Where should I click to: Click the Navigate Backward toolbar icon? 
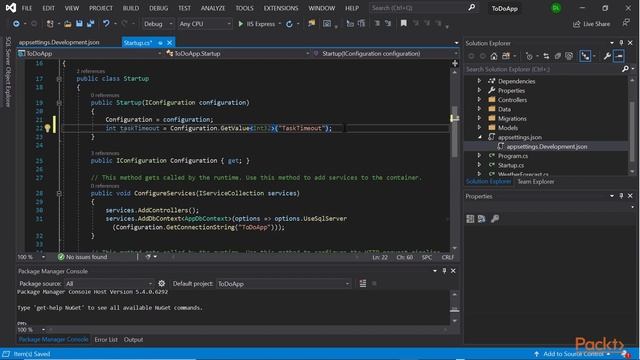tap(16, 24)
